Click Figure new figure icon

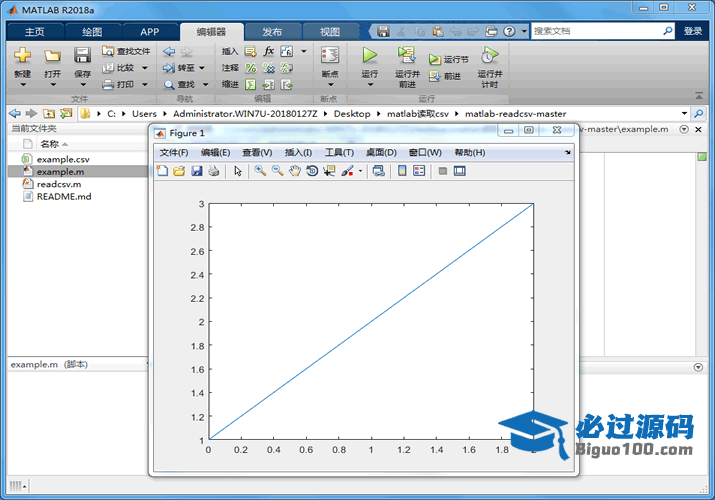pos(162,171)
